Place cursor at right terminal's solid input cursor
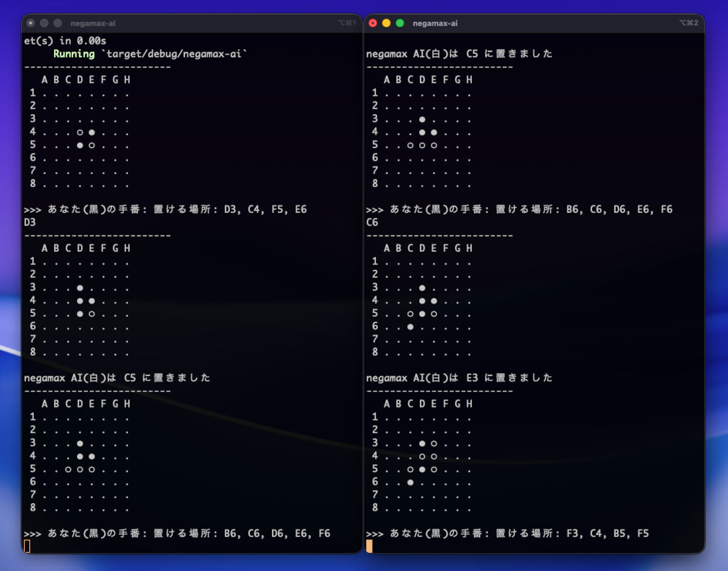728x571 pixels. coord(369,546)
